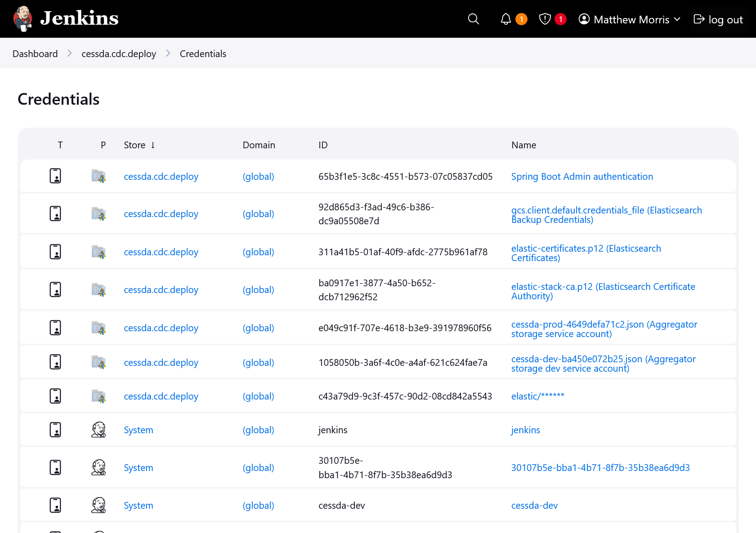Image resolution: width=756 pixels, height=533 pixels.
Task: Open 30107b5e-bba1-4b71-8f7b-35b38ea6d9d3 name link
Action: pyautogui.click(x=600, y=468)
